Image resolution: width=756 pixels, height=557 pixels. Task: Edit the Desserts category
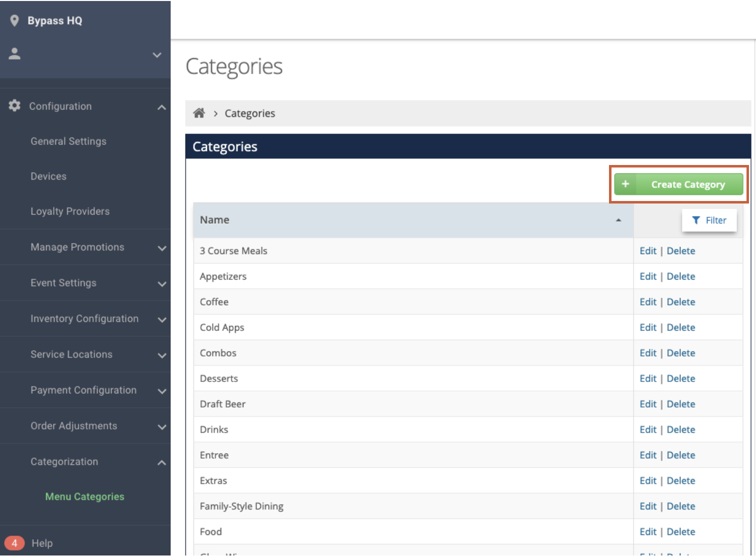pos(648,378)
